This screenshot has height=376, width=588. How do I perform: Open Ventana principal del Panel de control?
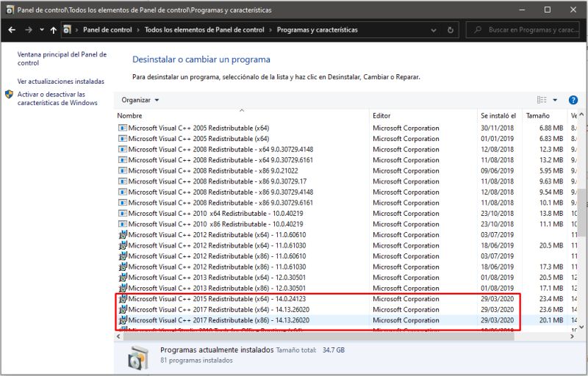click(x=62, y=59)
